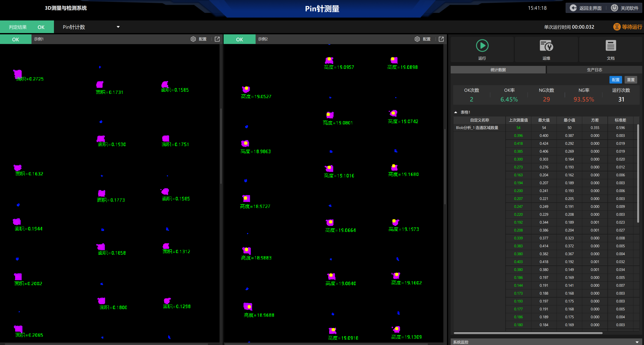Image resolution: width=644 pixels, height=345 pixels.
Task: Click the 返回主界面 back arrow icon
Action: 573,8
